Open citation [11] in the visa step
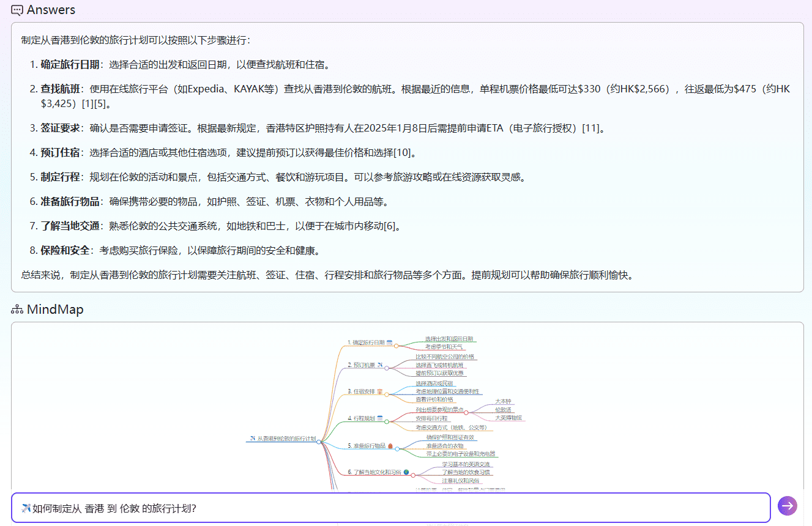 click(x=591, y=128)
